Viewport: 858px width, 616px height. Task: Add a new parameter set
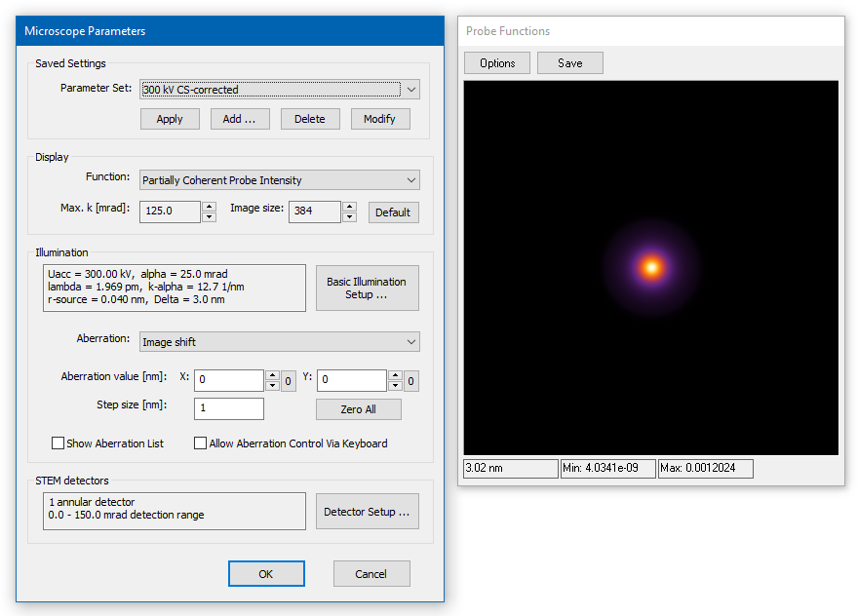[239, 118]
